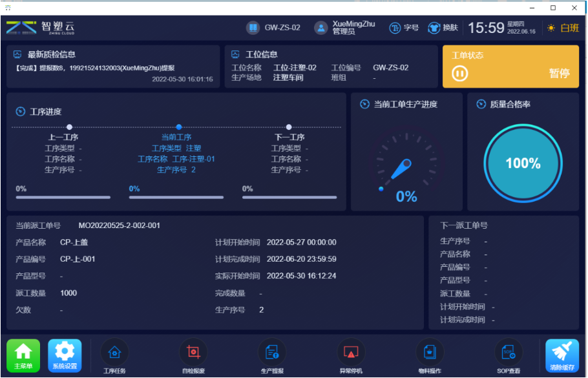Select the 当前工序 step on timeline
Image resolution: width=588 pixels, height=378 pixels.
[x=179, y=127]
